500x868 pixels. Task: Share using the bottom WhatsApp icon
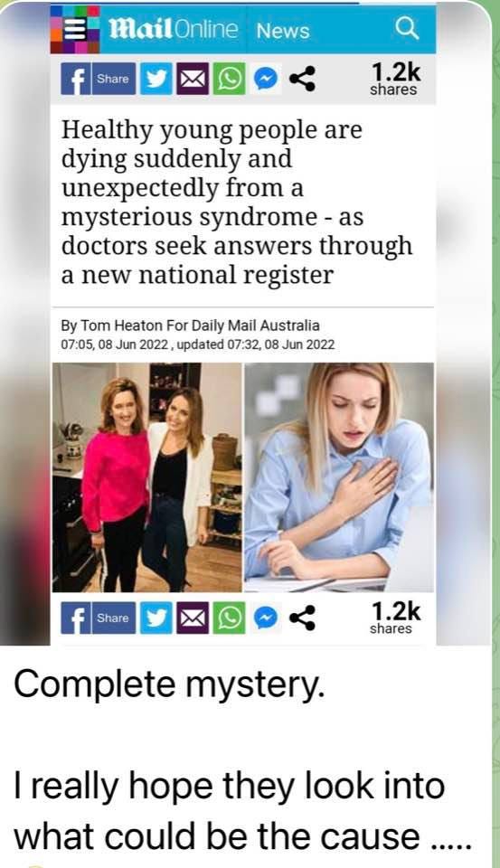[x=230, y=618]
